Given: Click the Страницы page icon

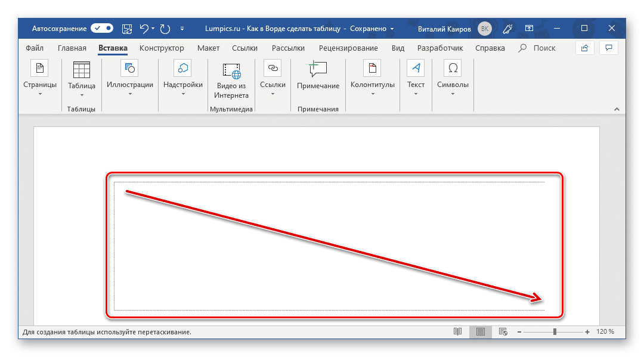Looking at the screenshot, I should tap(40, 68).
